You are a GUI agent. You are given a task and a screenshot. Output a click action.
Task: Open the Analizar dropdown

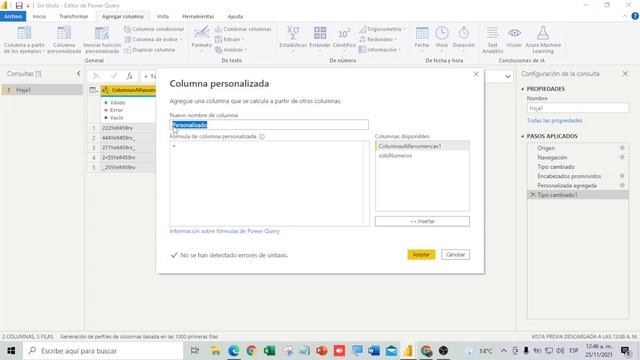pyautogui.click(x=231, y=50)
